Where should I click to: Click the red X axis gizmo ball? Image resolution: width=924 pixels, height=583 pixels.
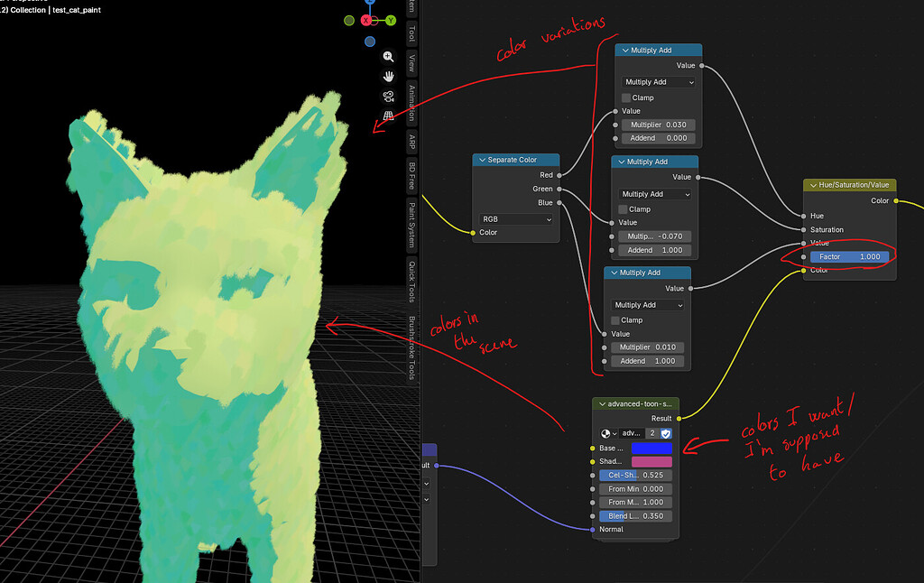tap(366, 21)
